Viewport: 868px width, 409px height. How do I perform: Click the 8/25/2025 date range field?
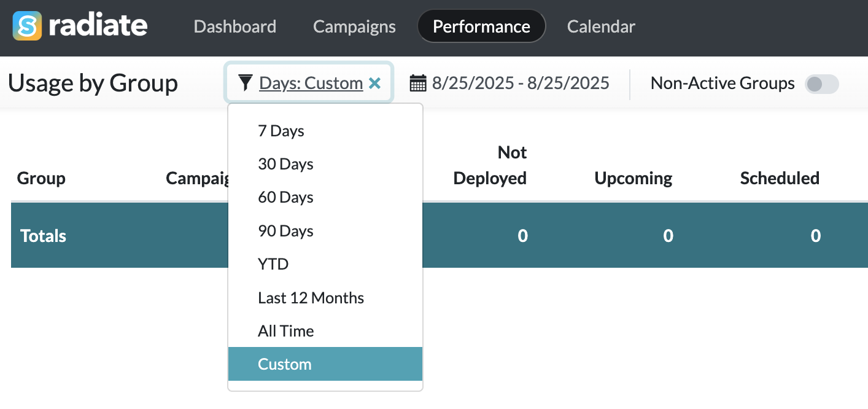coord(521,83)
